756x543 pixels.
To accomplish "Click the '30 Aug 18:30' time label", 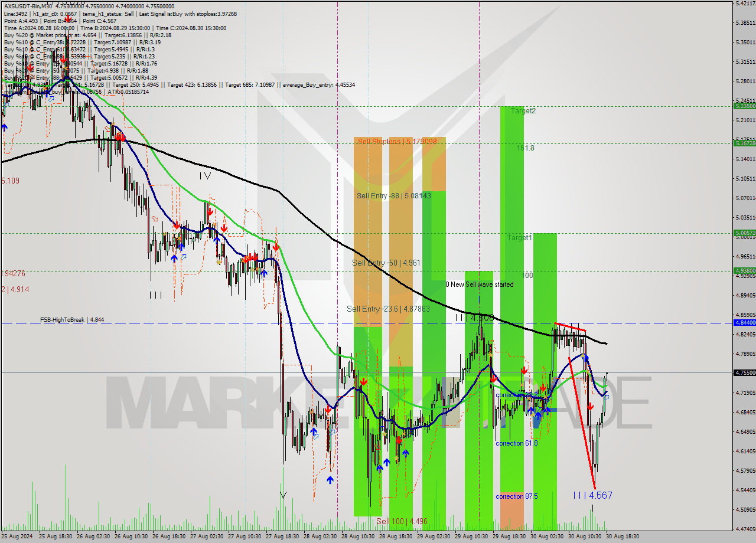I will (623, 537).
